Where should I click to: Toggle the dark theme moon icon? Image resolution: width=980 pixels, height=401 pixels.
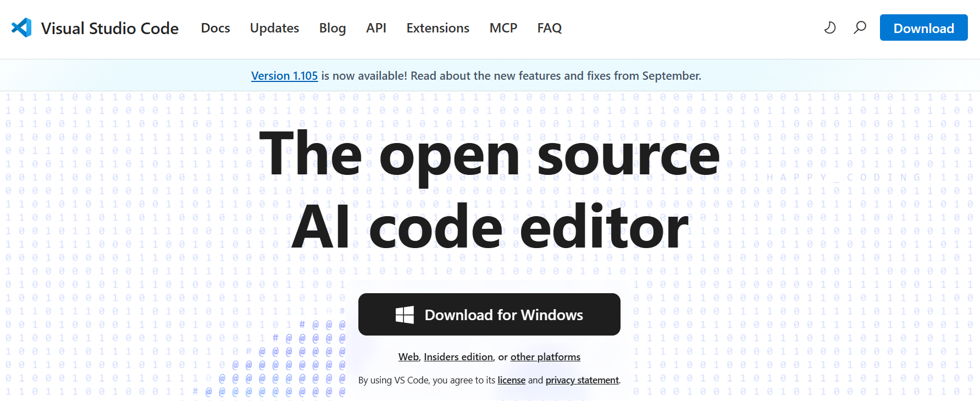point(830,28)
